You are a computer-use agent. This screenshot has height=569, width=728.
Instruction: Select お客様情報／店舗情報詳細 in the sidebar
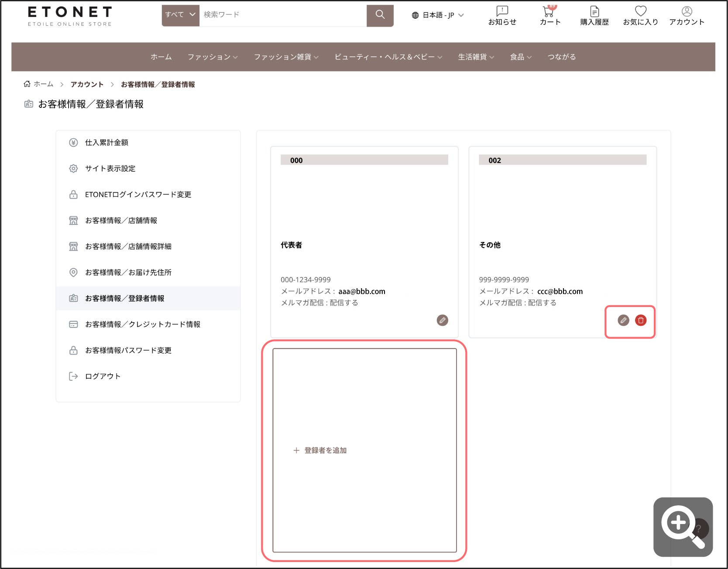click(148, 246)
